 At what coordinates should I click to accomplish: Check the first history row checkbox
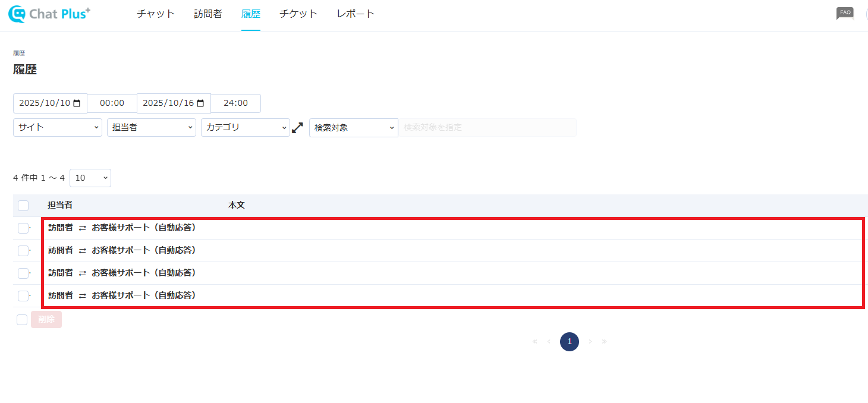coord(23,228)
